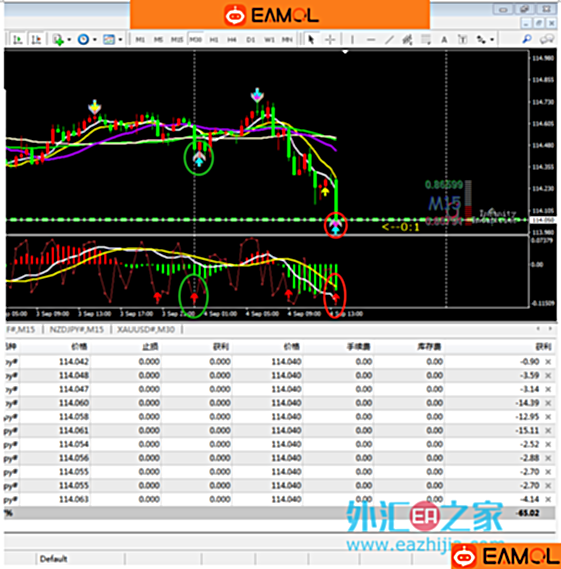561x569 pixels.
Task: Expand the periodicity clock dropdown arrow
Action: [x=95, y=39]
